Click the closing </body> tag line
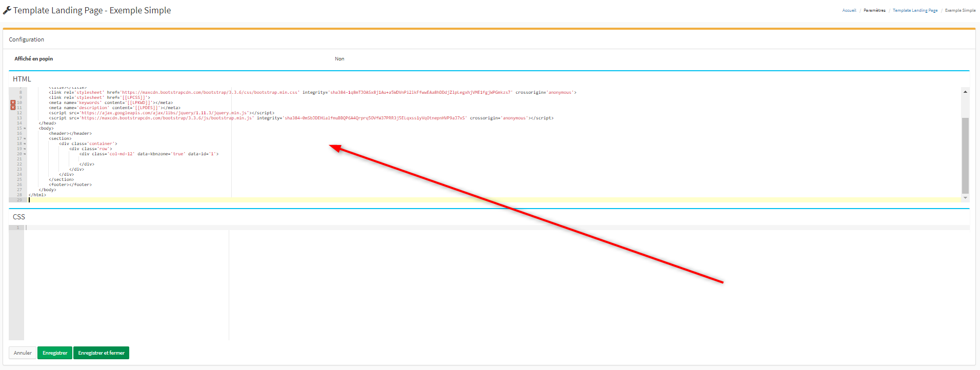The image size is (980, 370). click(x=47, y=190)
